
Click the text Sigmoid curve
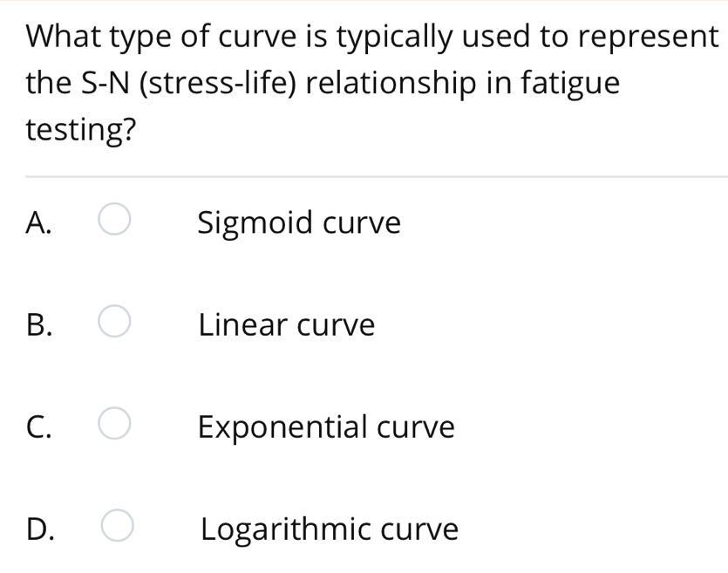[299, 223]
